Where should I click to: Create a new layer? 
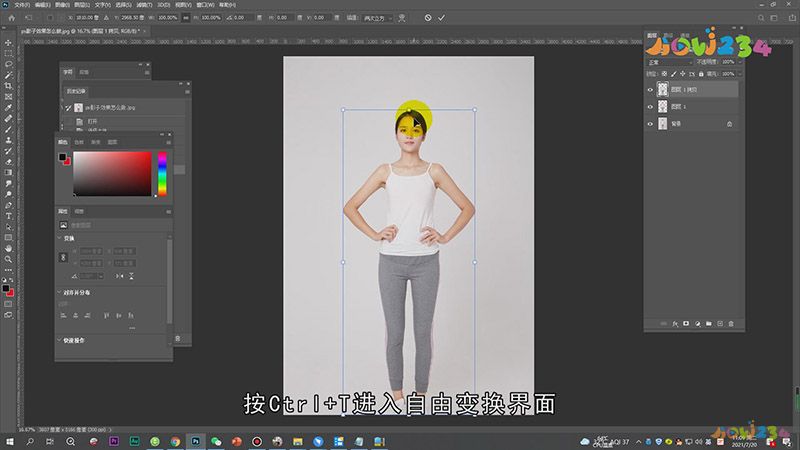coord(720,324)
